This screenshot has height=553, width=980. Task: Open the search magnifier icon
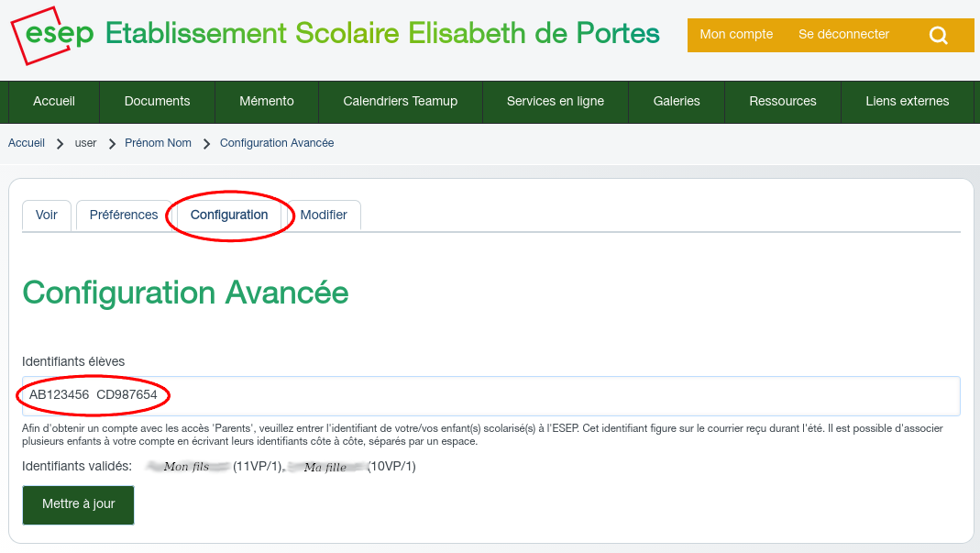[x=938, y=35]
